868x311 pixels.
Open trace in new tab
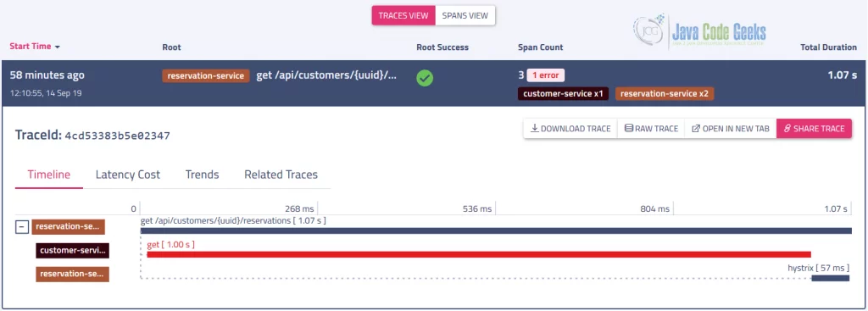tap(731, 129)
